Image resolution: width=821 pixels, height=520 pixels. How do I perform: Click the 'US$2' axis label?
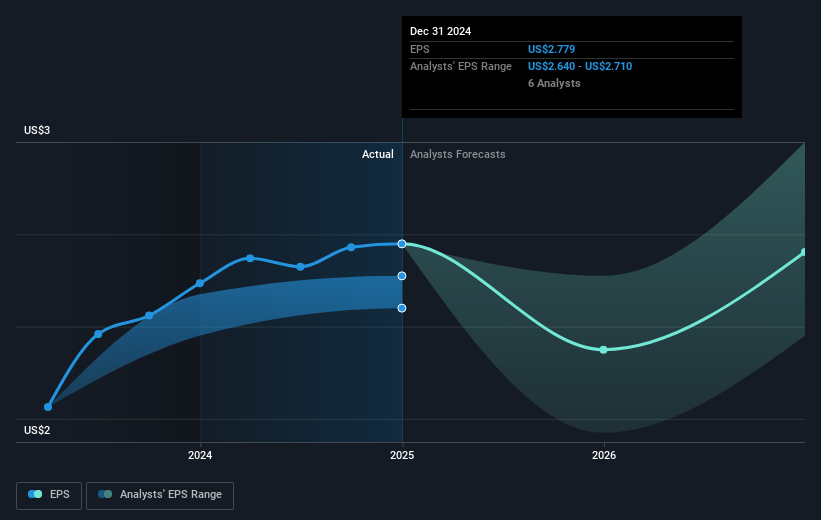37,430
